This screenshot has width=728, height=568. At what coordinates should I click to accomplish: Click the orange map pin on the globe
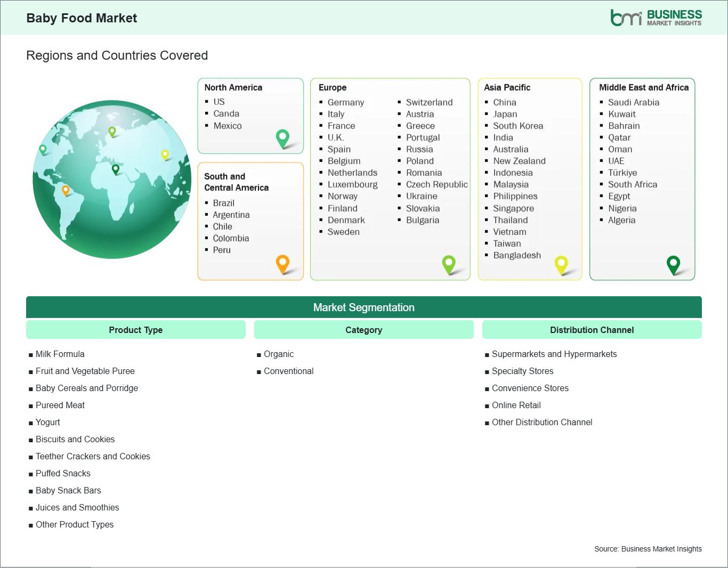pyautogui.click(x=66, y=190)
